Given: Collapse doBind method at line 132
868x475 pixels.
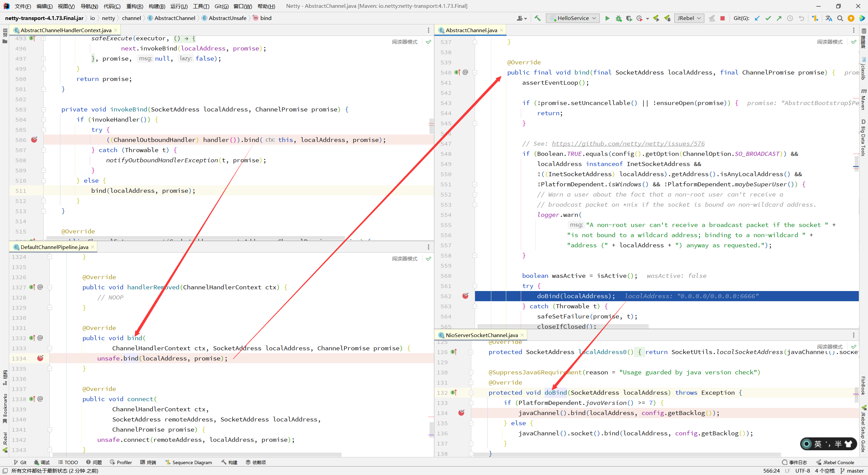Looking at the screenshot, I should [471, 393].
